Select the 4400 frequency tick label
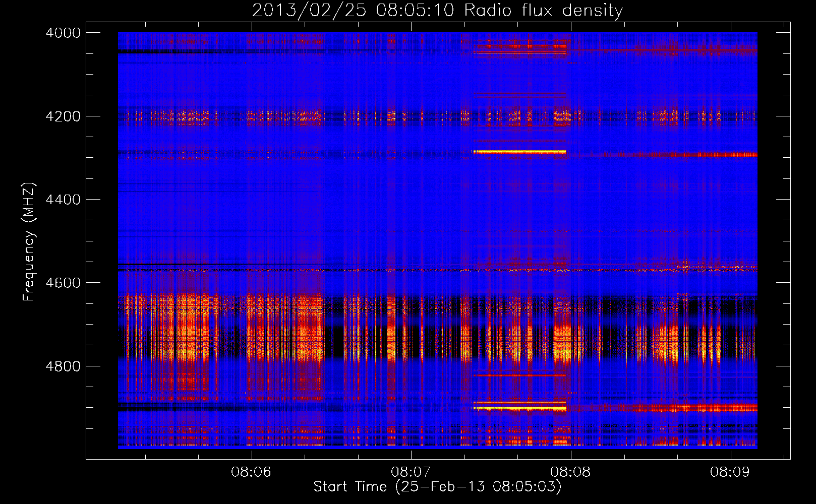This screenshot has width=816, height=504. 63,200
